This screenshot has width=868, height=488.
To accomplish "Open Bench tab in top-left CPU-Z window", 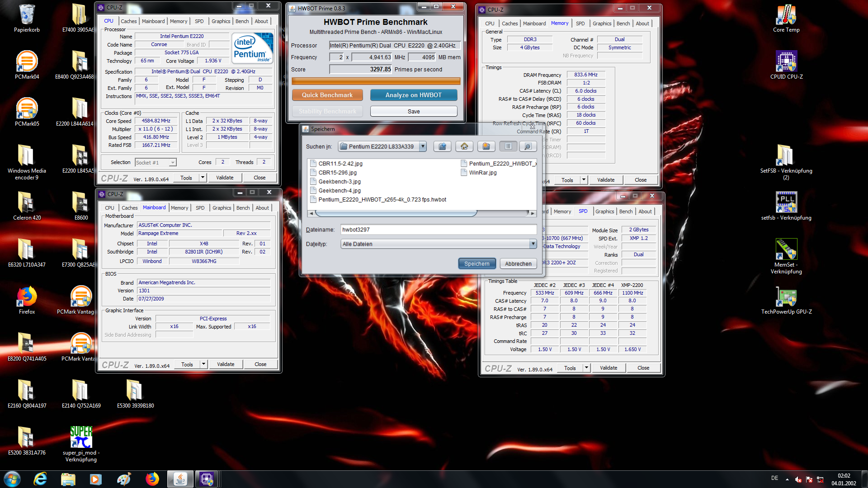I will point(242,21).
